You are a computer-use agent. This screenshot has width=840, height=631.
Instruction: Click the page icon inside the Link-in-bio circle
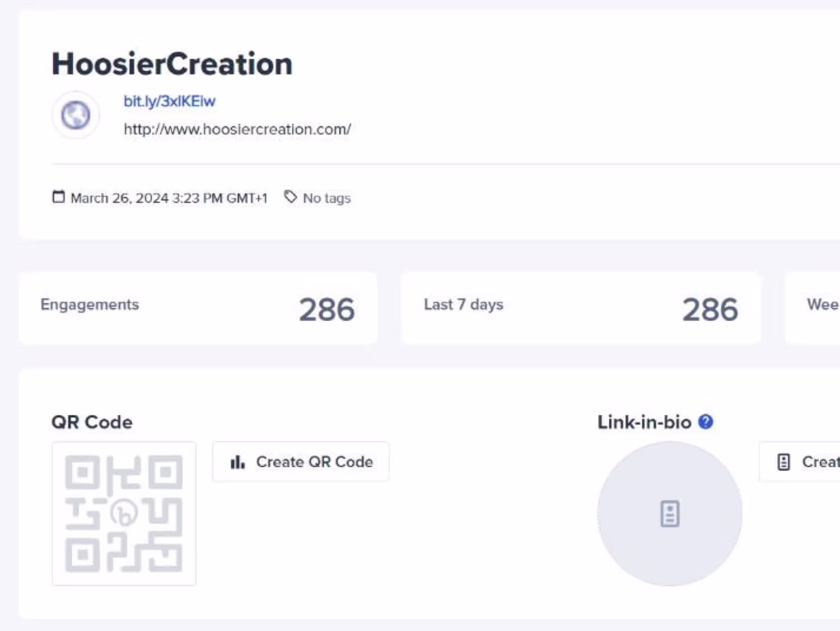point(670,513)
